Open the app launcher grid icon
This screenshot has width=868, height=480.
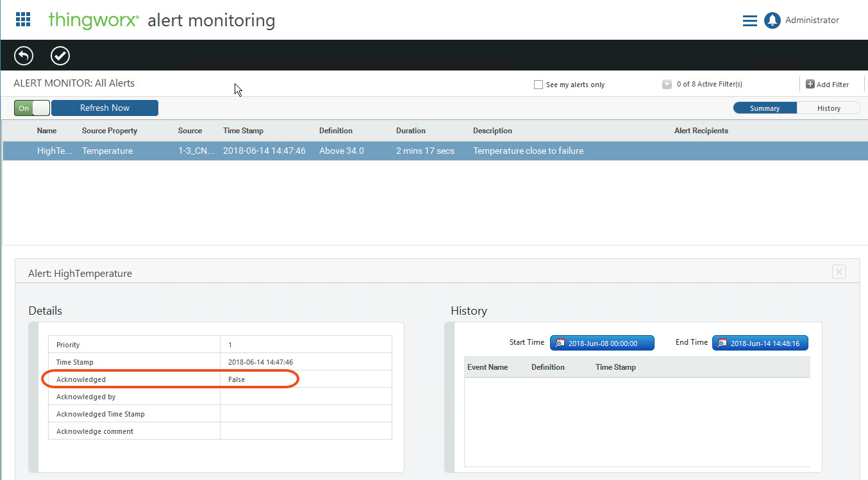tap(23, 19)
